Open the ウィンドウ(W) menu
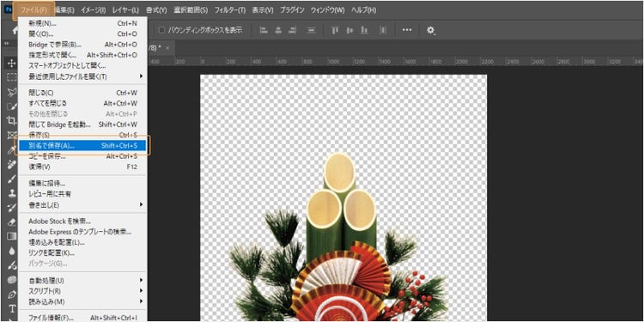The width and height of the screenshot is (644, 322). pos(328,9)
